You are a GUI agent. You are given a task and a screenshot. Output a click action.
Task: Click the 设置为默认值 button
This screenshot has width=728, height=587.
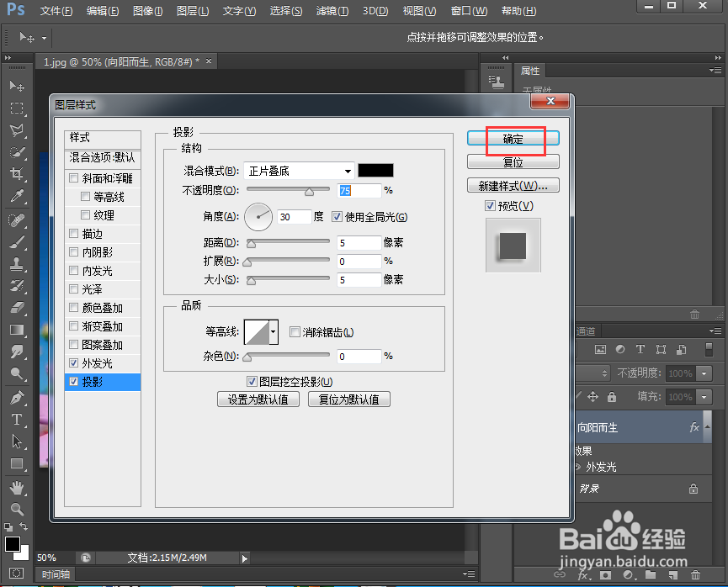[258, 399]
